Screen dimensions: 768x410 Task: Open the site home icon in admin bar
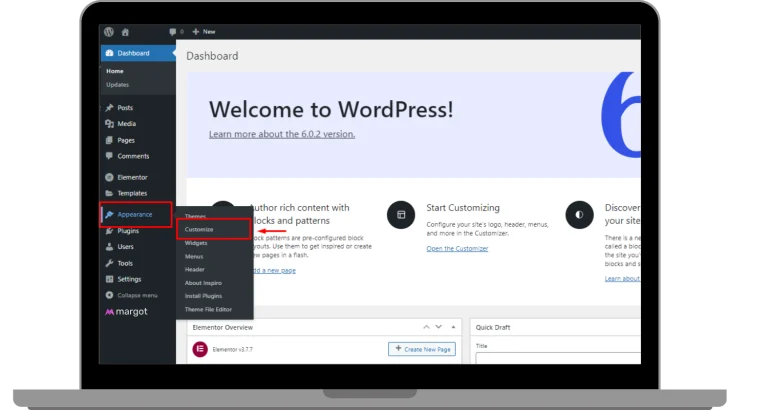coord(125,32)
